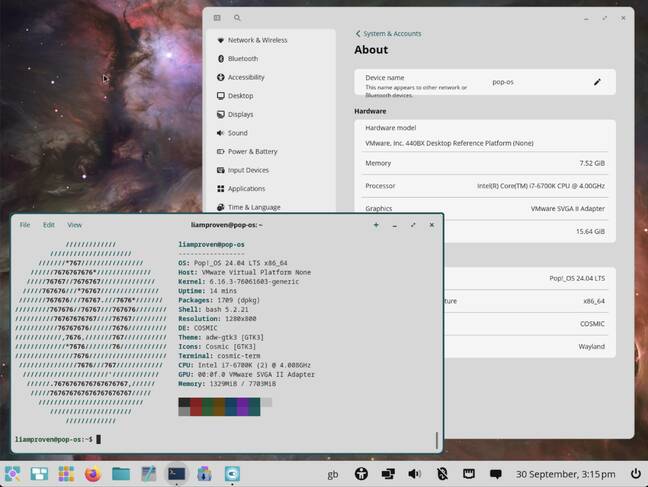This screenshot has width=648, height=487.
Task: Click the terminal window scrollbar
Action: pos(437,440)
